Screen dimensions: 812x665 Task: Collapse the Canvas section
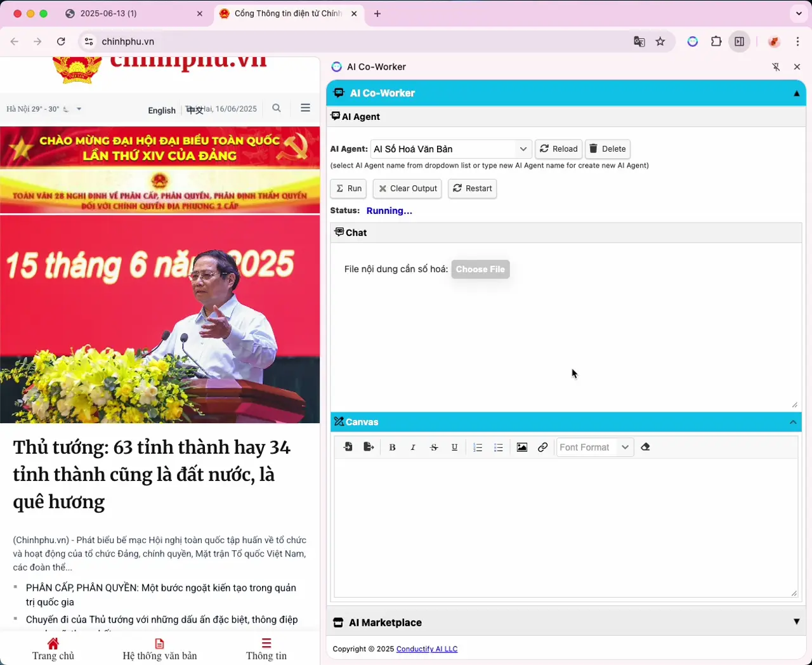[793, 422]
